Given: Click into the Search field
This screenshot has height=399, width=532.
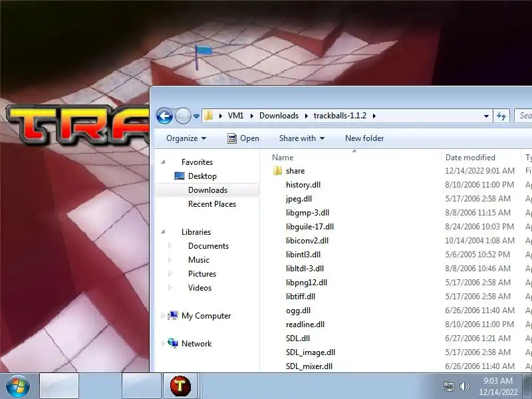Looking at the screenshot, I should point(523,116).
